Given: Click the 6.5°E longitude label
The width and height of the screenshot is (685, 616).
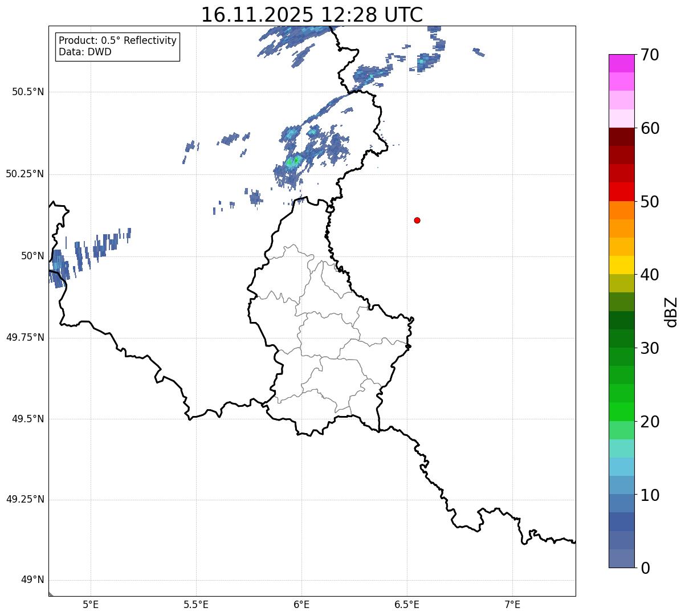Looking at the screenshot, I should [407, 604].
